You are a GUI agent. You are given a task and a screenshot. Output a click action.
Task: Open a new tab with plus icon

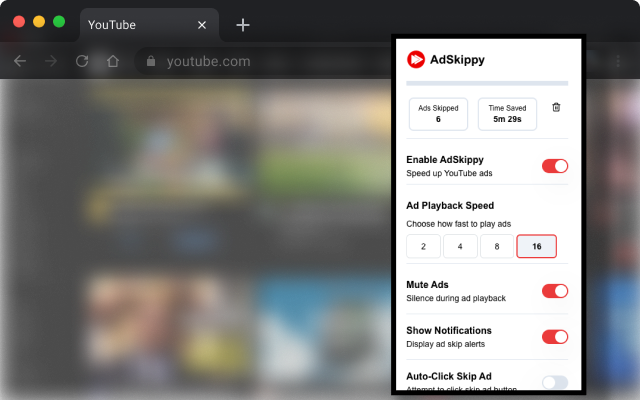[x=243, y=25]
